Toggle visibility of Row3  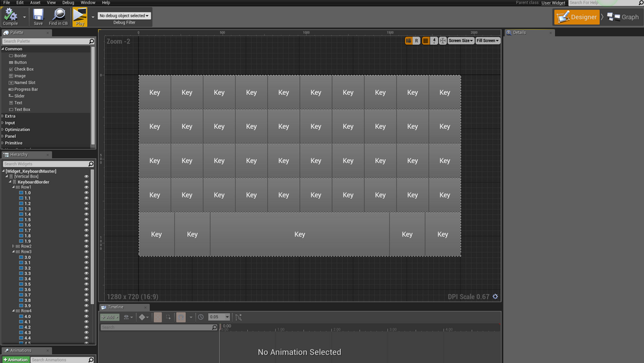point(87,251)
